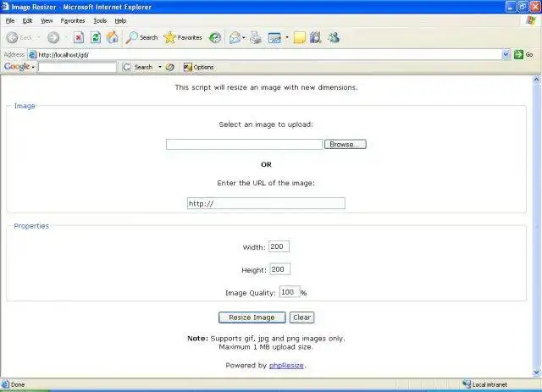Open the Edit menu
This screenshot has height=392, width=542.
(x=27, y=20)
